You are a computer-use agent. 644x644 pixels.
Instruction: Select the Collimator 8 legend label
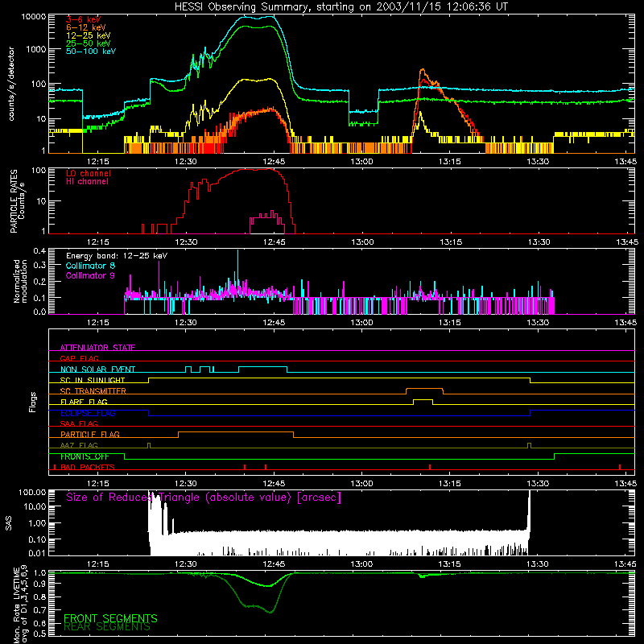click(x=90, y=266)
